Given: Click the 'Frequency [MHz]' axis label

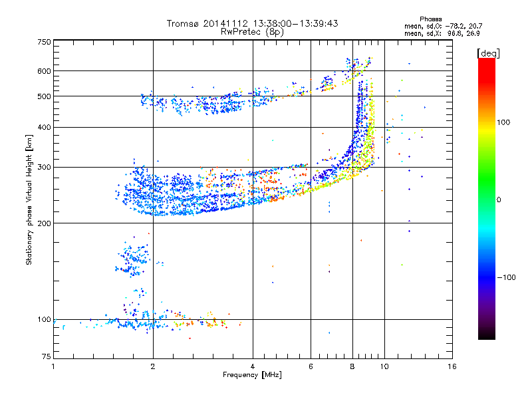Looking at the screenshot, I should click(252, 375).
